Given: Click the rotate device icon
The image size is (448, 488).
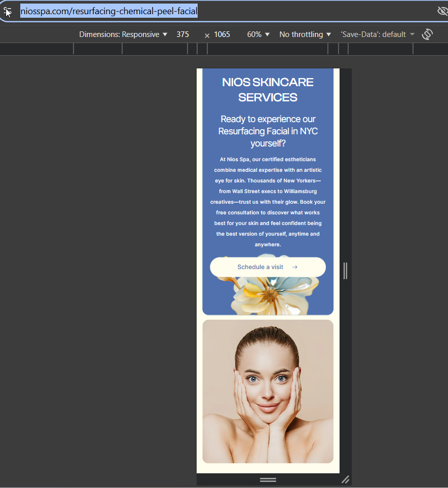Looking at the screenshot, I should pyautogui.click(x=427, y=34).
